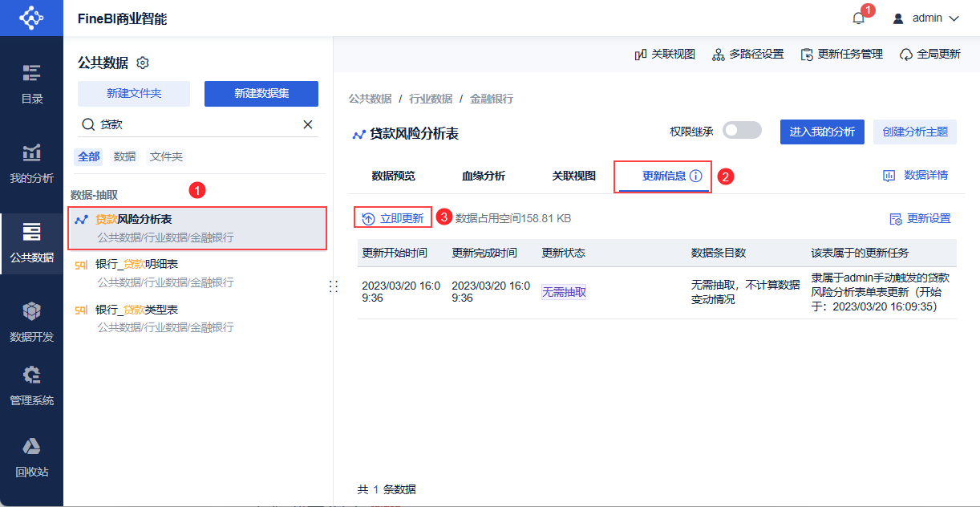980x507 pixels.
Task: Toggle the 权限继承 switch
Action: pyautogui.click(x=742, y=131)
